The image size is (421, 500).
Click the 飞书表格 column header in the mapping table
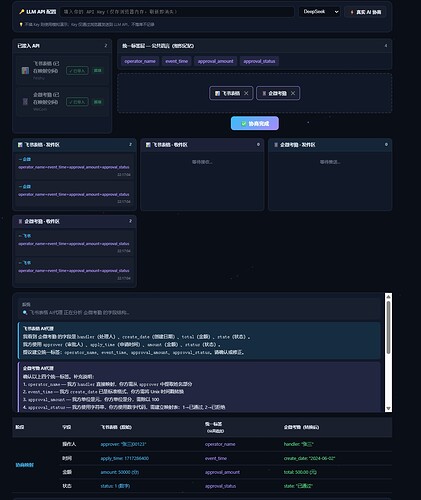point(116,427)
